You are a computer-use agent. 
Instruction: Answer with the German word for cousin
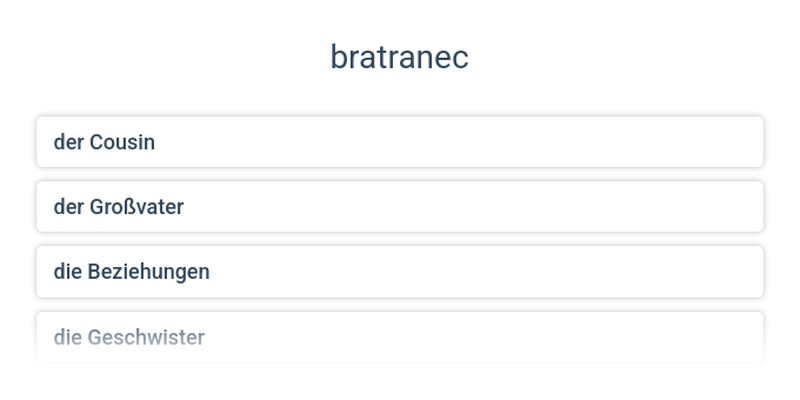click(x=400, y=142)
